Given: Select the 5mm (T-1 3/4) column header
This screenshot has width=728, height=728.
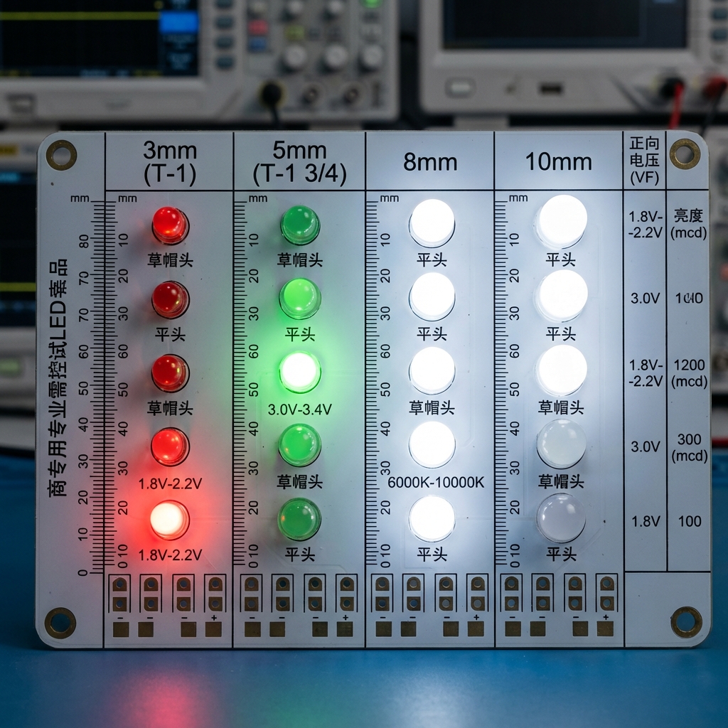Looking at the screenshot, I should (x=299, y=161).
